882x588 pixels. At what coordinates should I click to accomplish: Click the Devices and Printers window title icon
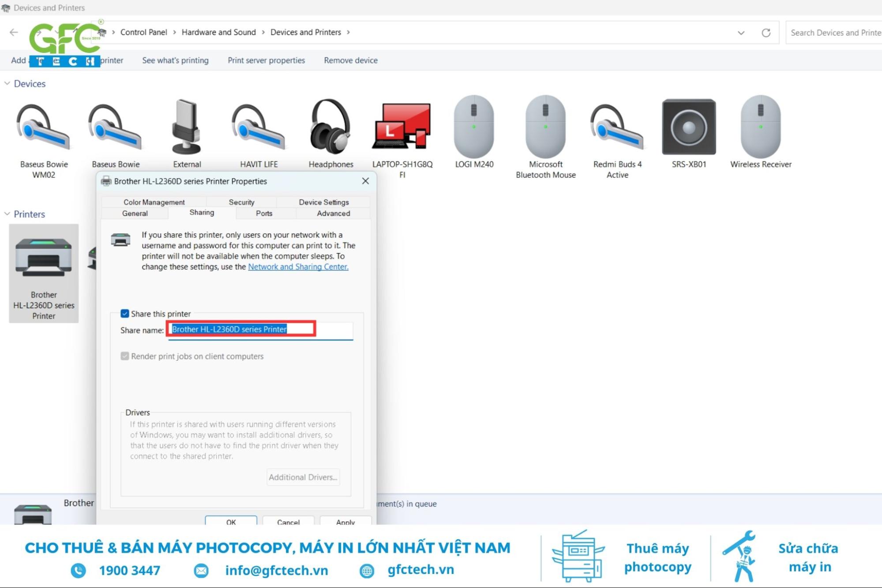click(5, 8)
